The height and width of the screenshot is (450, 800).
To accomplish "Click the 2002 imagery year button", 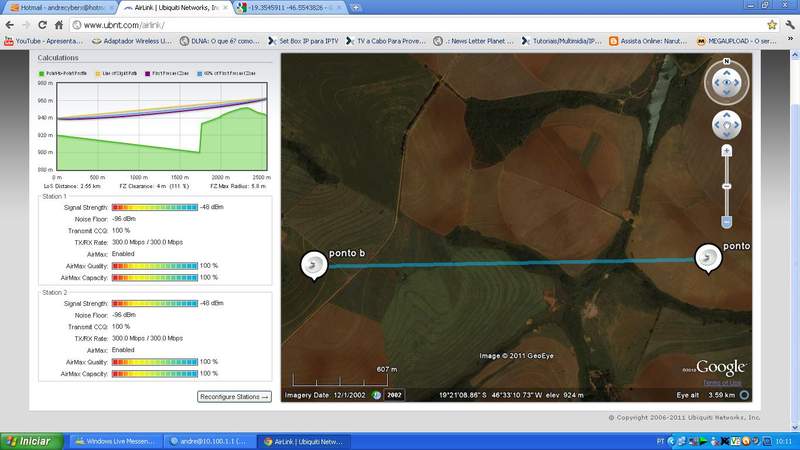I will [394, 395].
